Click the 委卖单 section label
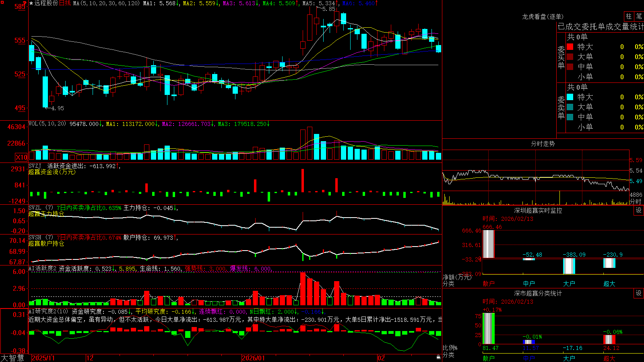Viewport: 644px width, 362px height. [561, 107]
